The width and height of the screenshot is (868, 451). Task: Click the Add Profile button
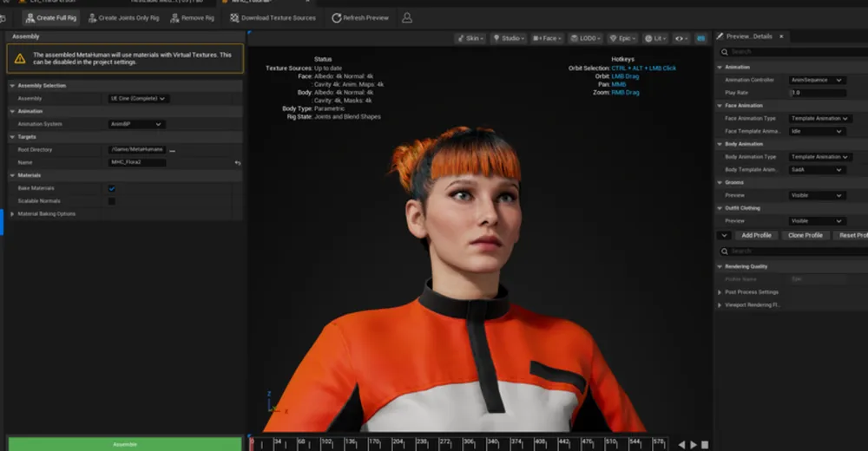[756, 235]
